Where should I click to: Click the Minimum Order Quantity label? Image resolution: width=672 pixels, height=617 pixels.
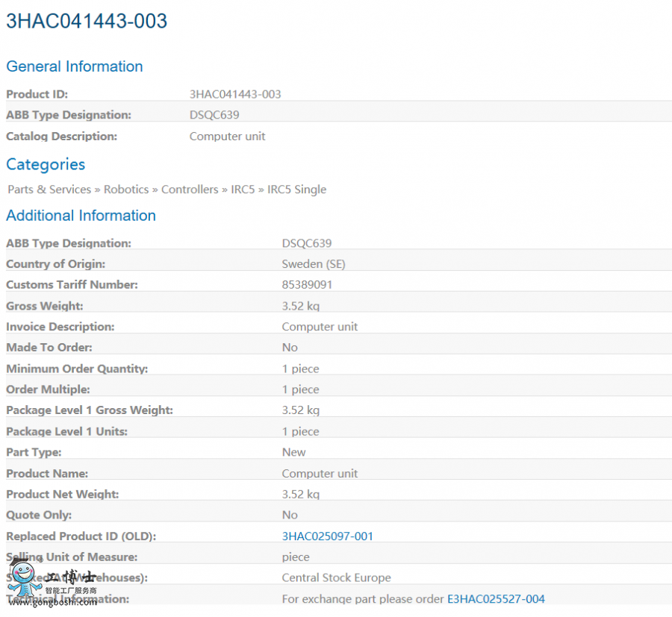click(77, 369)
